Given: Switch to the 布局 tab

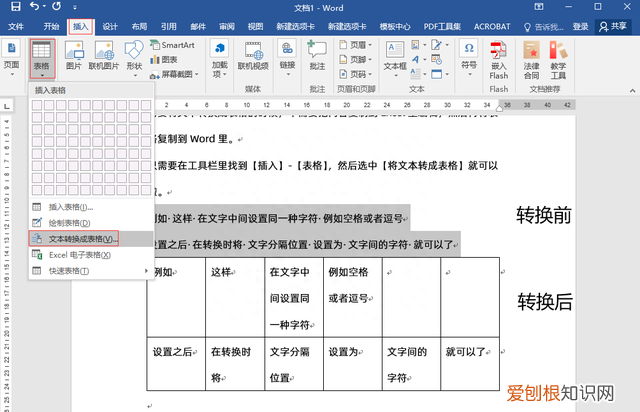Looking at the screenshot, I should pyautogui.click(x=139, y=27).
